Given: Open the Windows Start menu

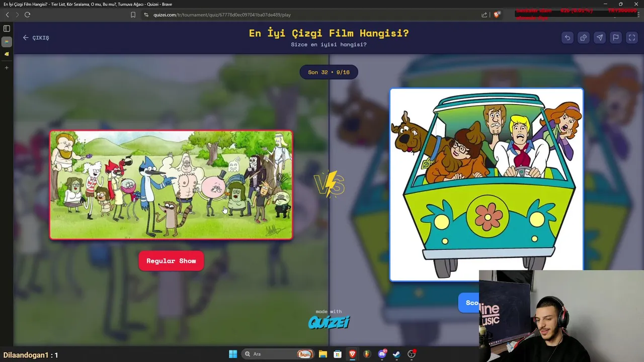Looking at the screenshot, I should [232, 354].
